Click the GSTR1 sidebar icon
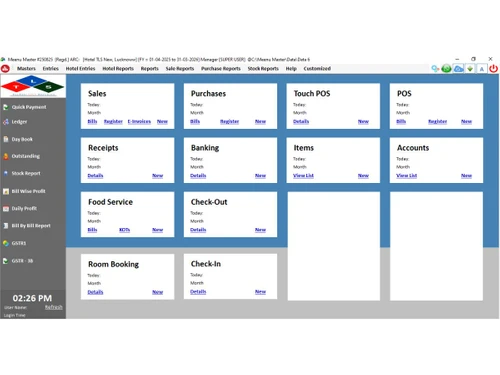 pos(6,243)
